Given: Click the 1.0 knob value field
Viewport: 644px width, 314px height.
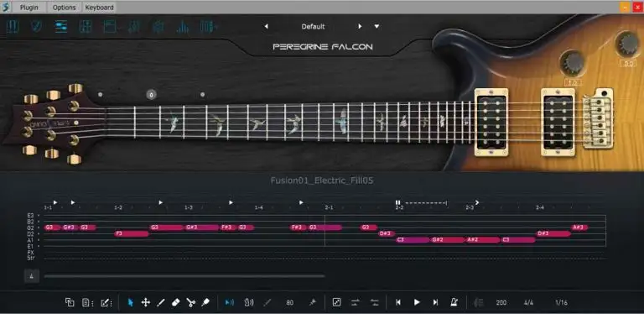Looking at the screenshot, I should point(573,82).
